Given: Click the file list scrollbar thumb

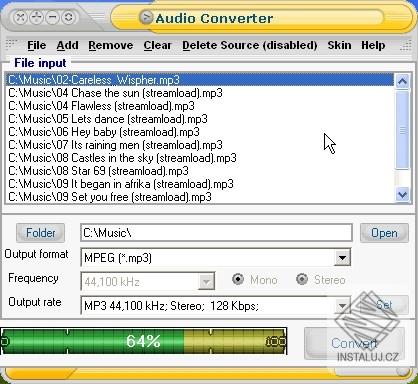Looking at the screenshot, I should (402, 130).
